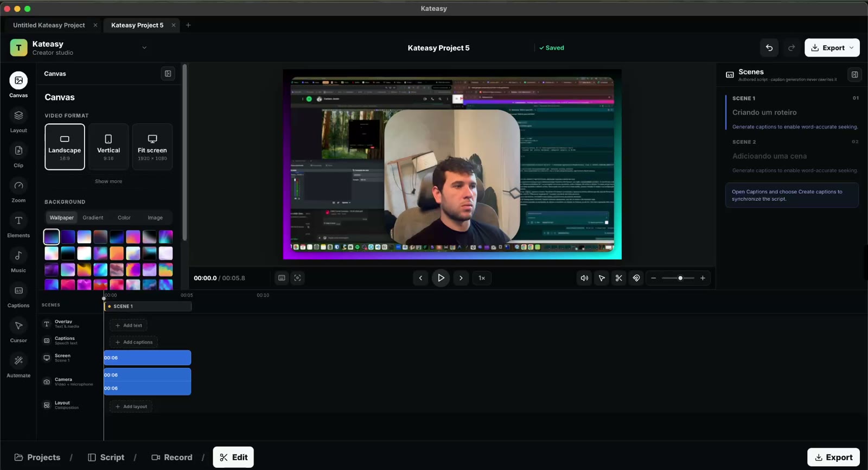Select the cursor pointer tool in timeline toolbar
868x470 pixels.
(x=602, y=278)
